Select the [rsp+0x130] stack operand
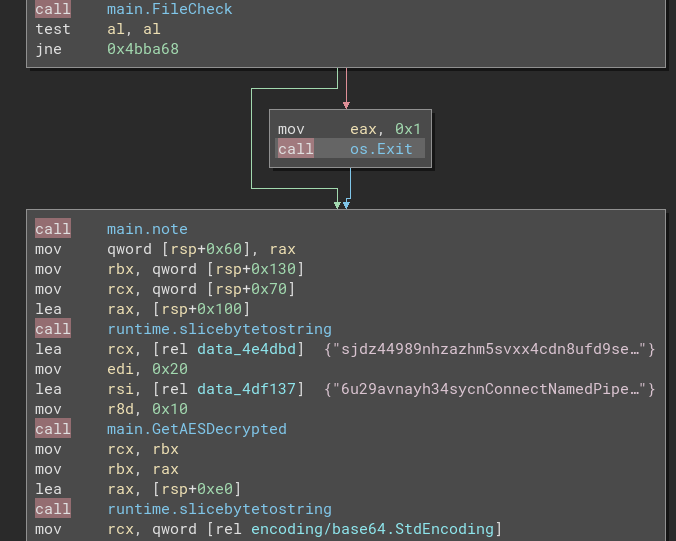Viewport: 676px width, 541px height. point(254,269)
